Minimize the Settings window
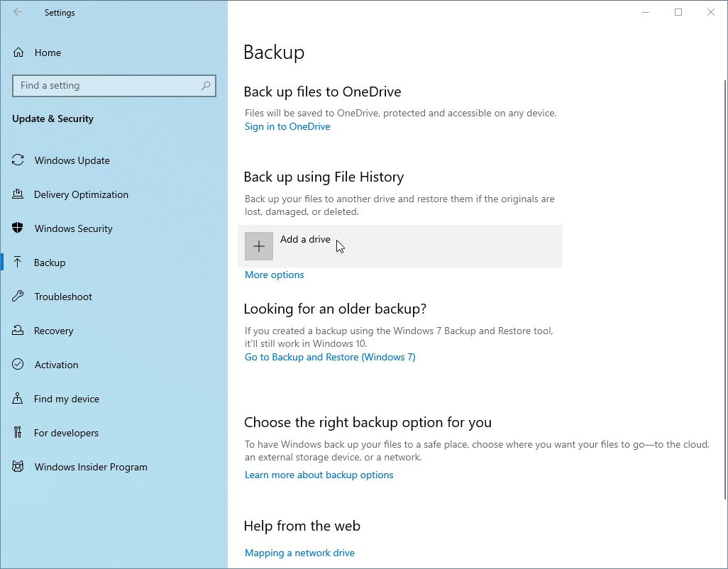Viewport: 728px width, 569px height. click(x=646, y=13)
